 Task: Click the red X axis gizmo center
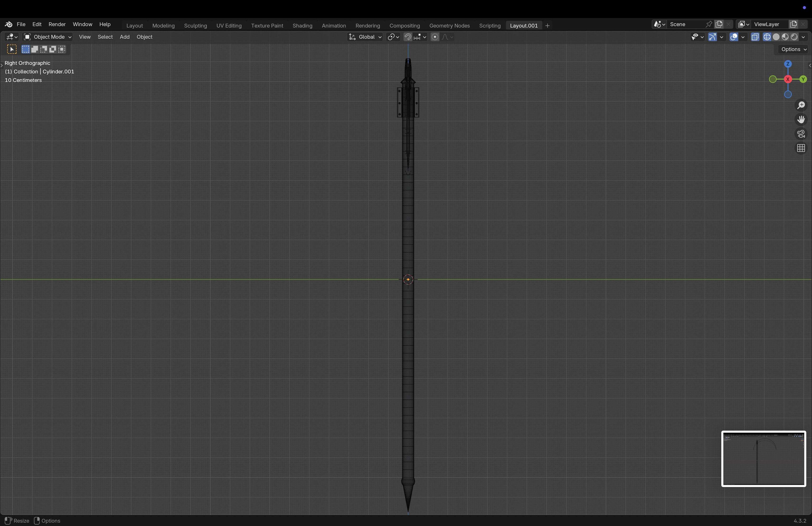[788, 79]
